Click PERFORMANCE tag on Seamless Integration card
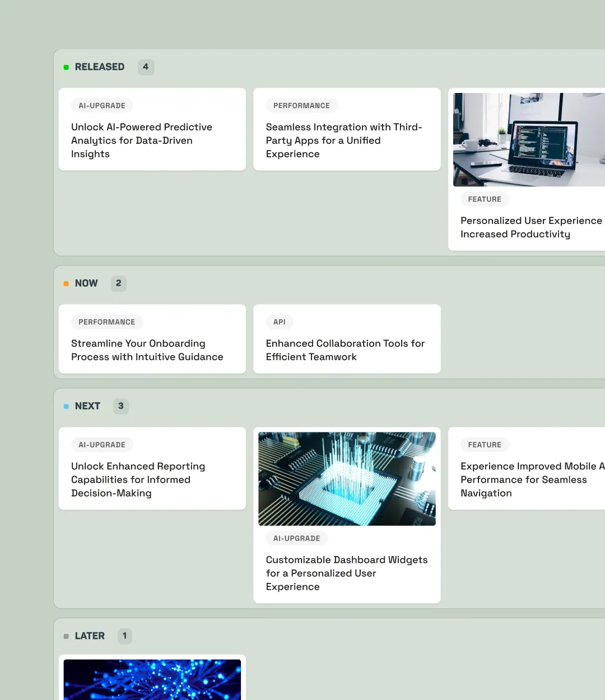 click(301, 105)
